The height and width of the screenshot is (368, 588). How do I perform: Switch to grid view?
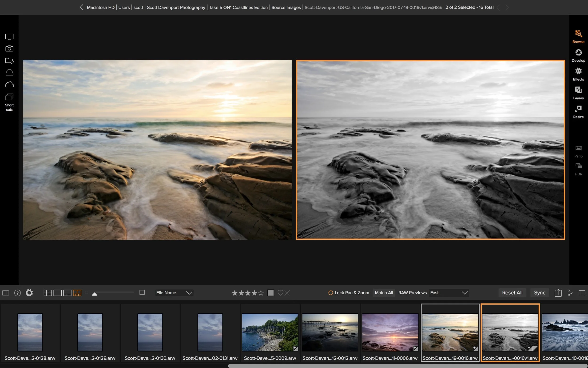[48, 293]
